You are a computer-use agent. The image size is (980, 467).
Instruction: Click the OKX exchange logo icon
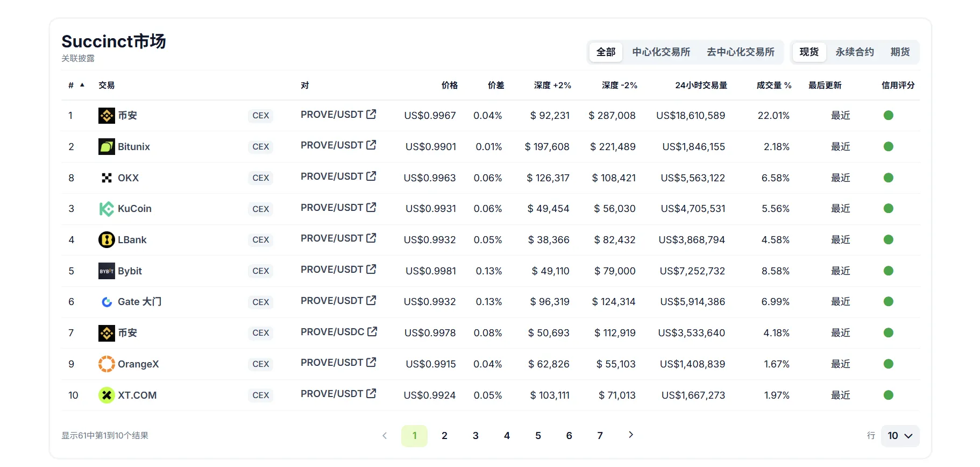(106, 178)
